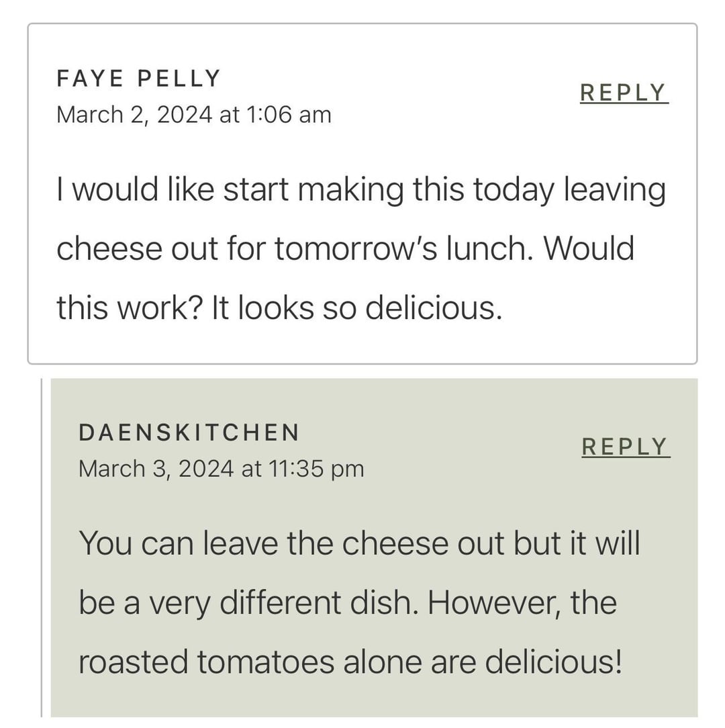725x728 pixels.
Task: Open the March 3, 2024 timestamp permalink
Action: coord(221,469)
